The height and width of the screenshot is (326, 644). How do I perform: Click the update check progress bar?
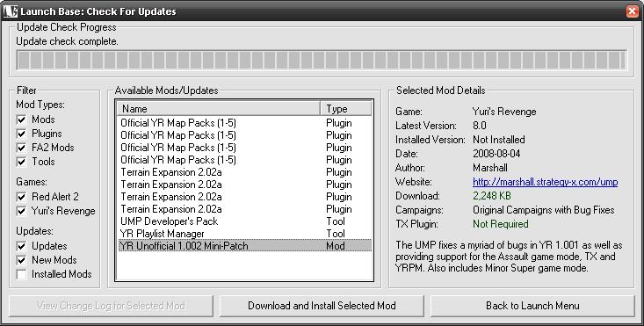322,60
